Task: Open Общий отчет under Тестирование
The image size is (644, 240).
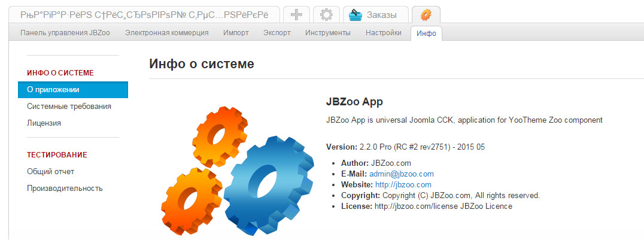Action: (50, 171)
